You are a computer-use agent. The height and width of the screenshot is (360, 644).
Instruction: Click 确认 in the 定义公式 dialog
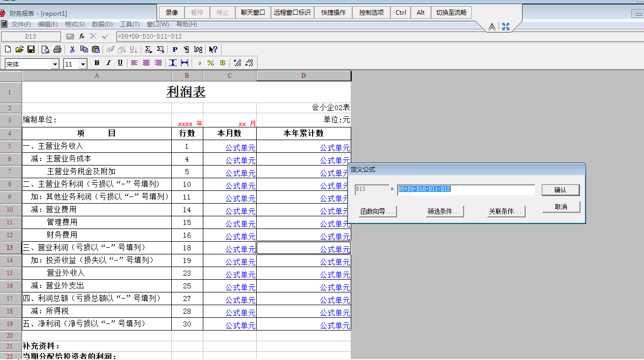[561, 190]
